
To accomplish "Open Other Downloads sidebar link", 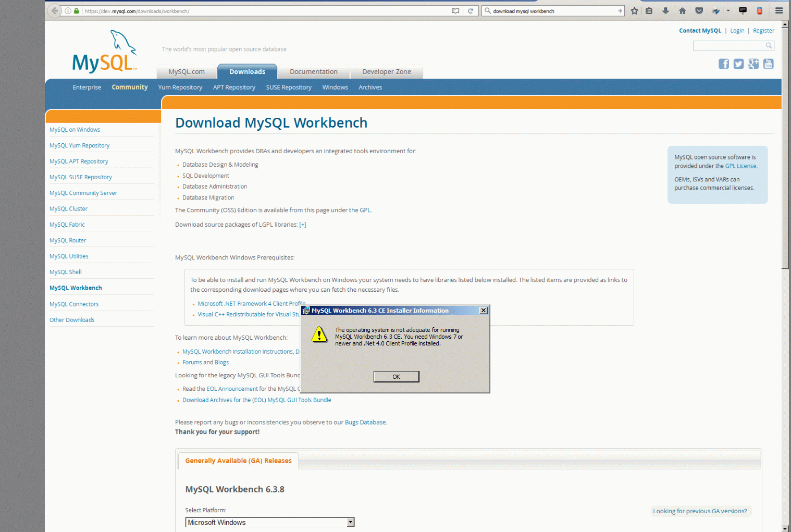I will (72, 320).
